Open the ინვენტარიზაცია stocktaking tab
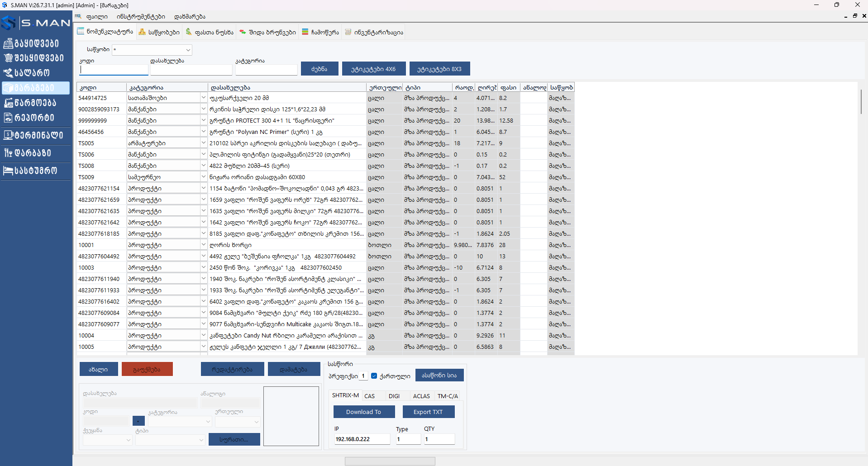 point(374,32)
